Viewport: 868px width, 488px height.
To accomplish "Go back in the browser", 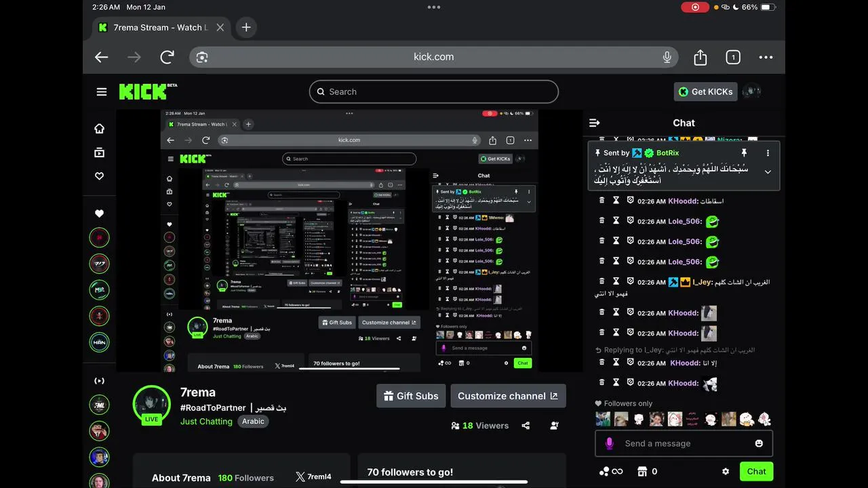I will tap(102, 58).
